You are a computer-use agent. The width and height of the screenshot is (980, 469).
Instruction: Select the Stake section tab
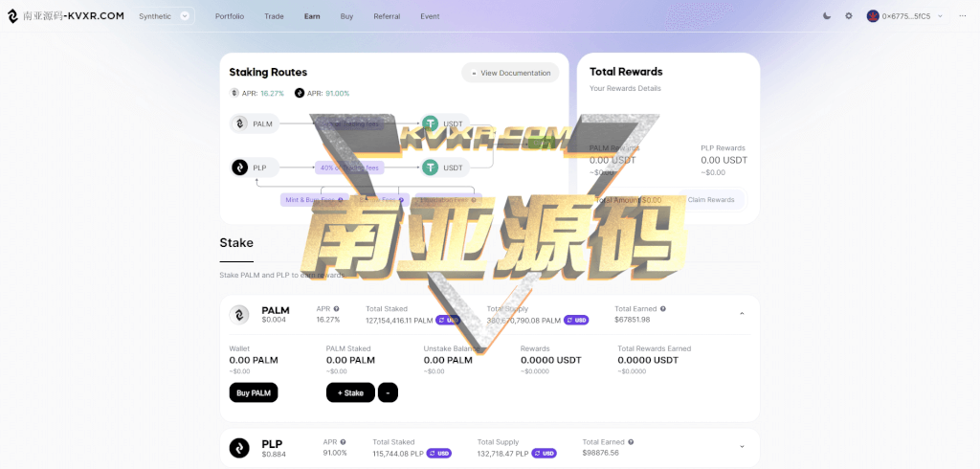[x=236, y=242]
